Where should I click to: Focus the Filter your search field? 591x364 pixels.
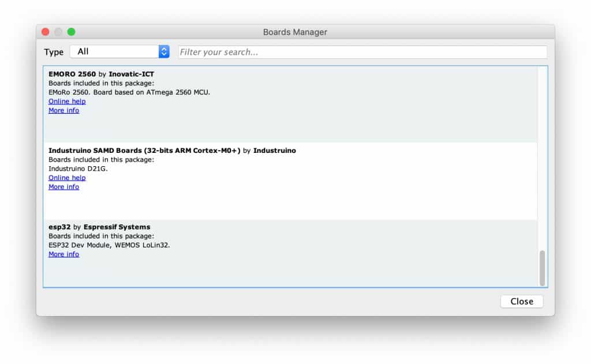(x=362, y=52)
